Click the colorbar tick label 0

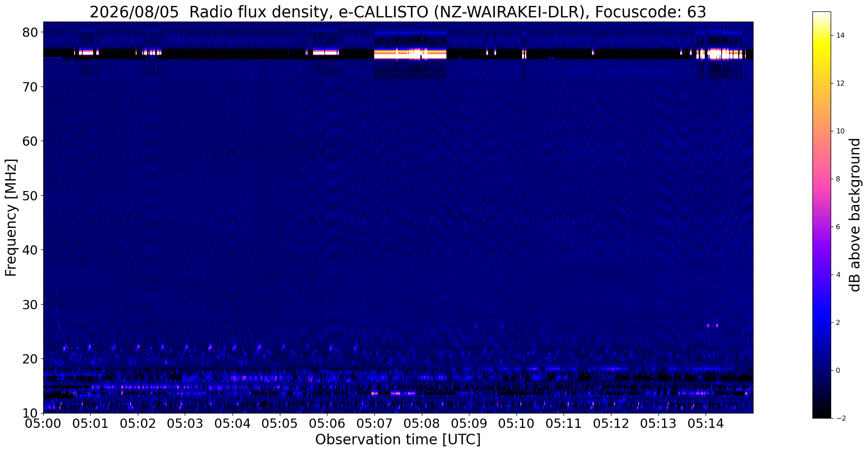(x=837, y=371)
